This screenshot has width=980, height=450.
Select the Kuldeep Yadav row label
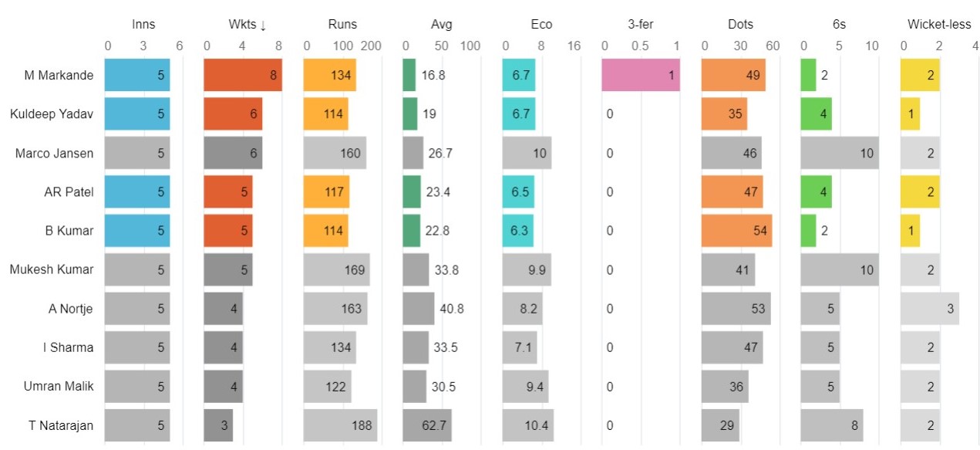coord(52,114)
